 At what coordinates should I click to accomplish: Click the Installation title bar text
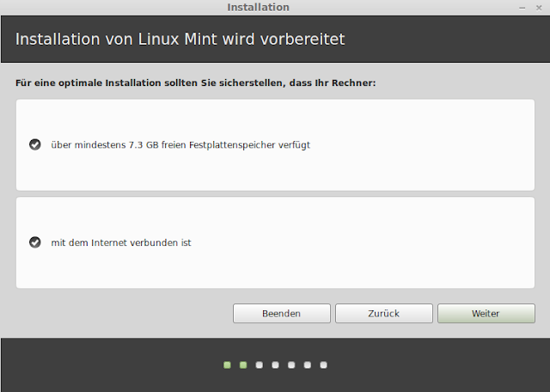click(258, 7)
